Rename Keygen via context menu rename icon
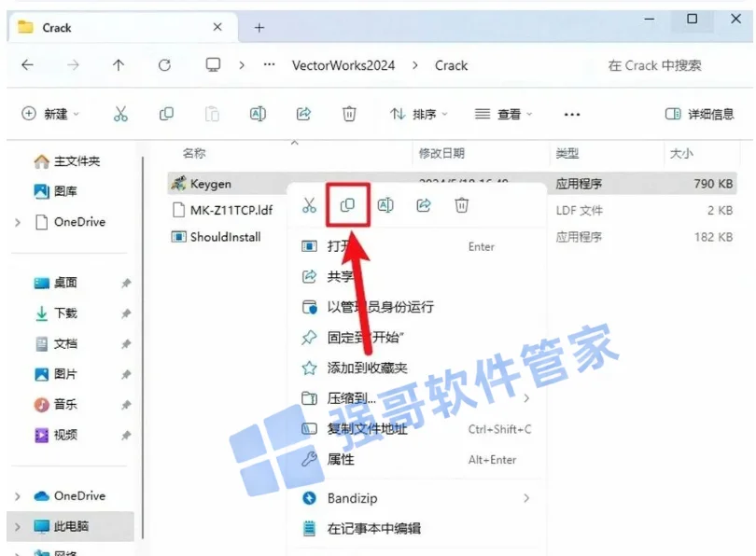The width and height of the screenshot is (756, 556). 385,205
